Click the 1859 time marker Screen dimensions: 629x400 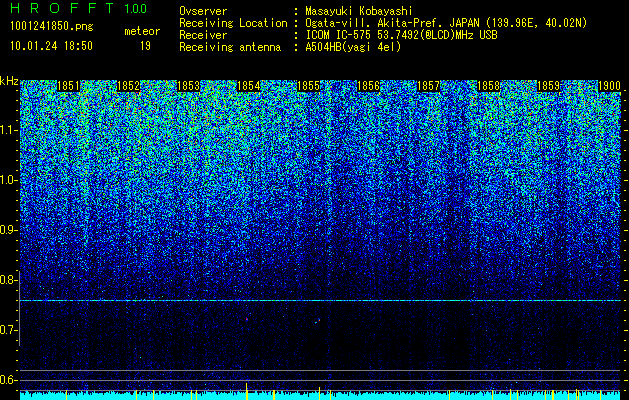[549, 86]
